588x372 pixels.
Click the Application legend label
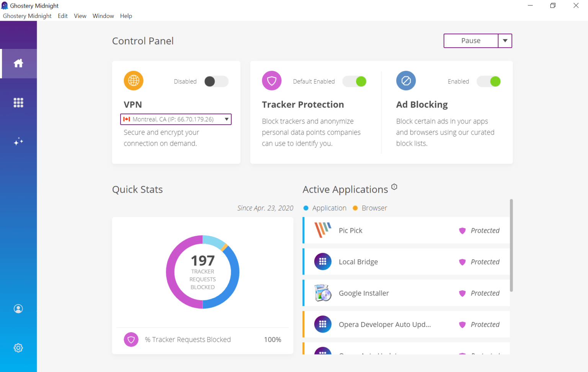[x=329, y=208]
